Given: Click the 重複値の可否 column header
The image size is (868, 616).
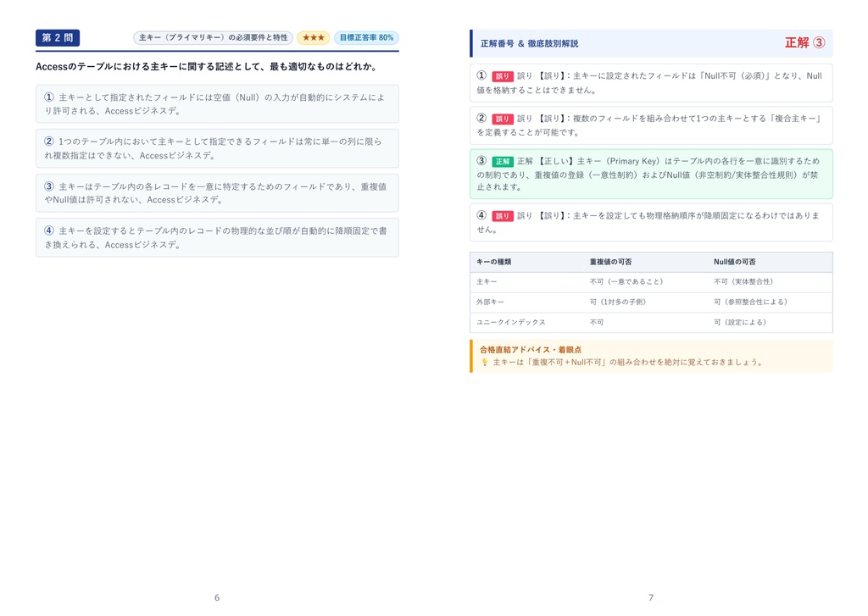Looking at the screenshot, I should click(x=610, y=262).
